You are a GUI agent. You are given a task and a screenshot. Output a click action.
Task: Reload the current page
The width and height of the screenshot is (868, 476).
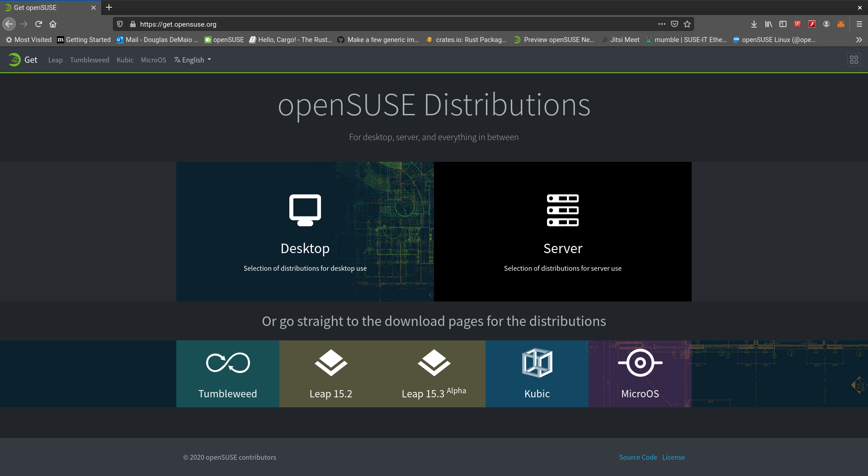(x=38, y=24)
